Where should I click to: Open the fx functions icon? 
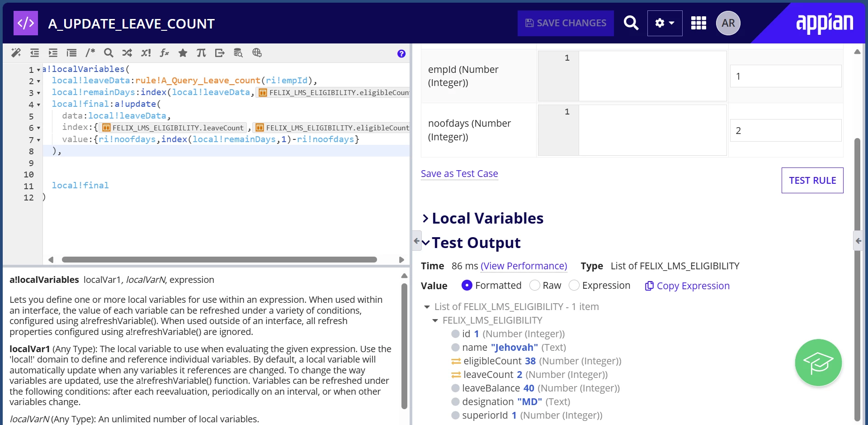point(164,53)
